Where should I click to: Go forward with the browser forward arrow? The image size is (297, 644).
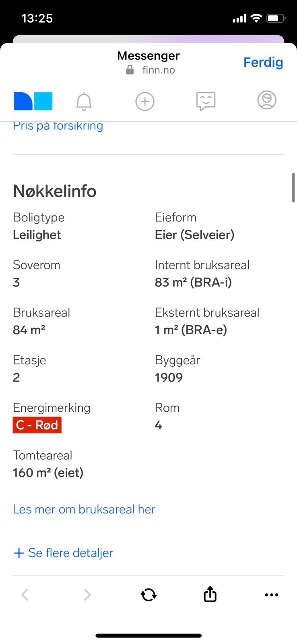(87, 594)
